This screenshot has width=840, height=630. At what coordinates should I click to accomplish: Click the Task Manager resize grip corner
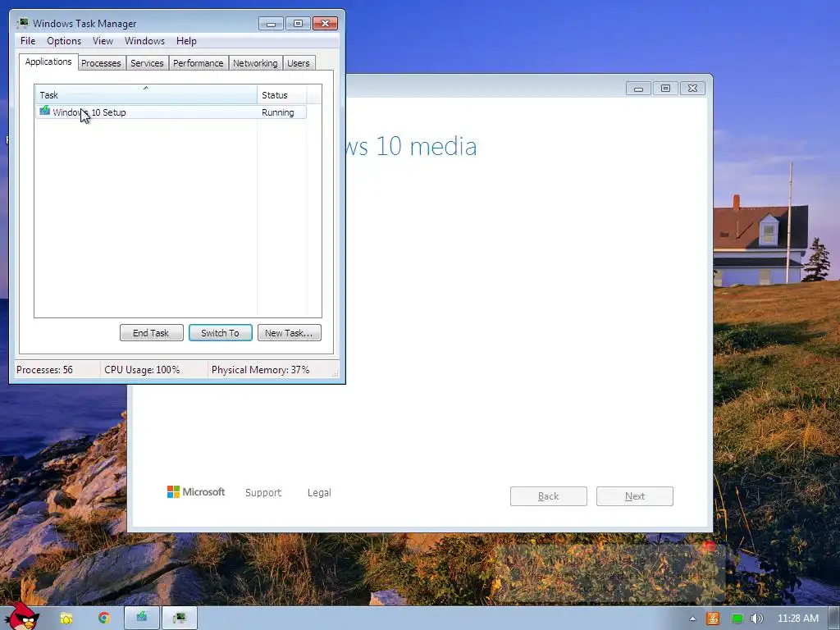pyautogui.click(x=336, y=374)
